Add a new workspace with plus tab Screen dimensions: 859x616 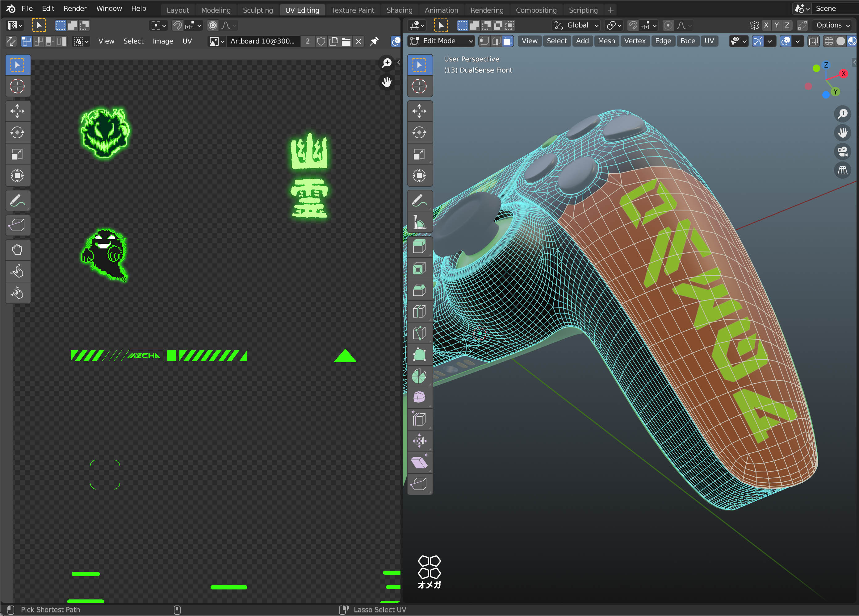[x=610, y=10]
